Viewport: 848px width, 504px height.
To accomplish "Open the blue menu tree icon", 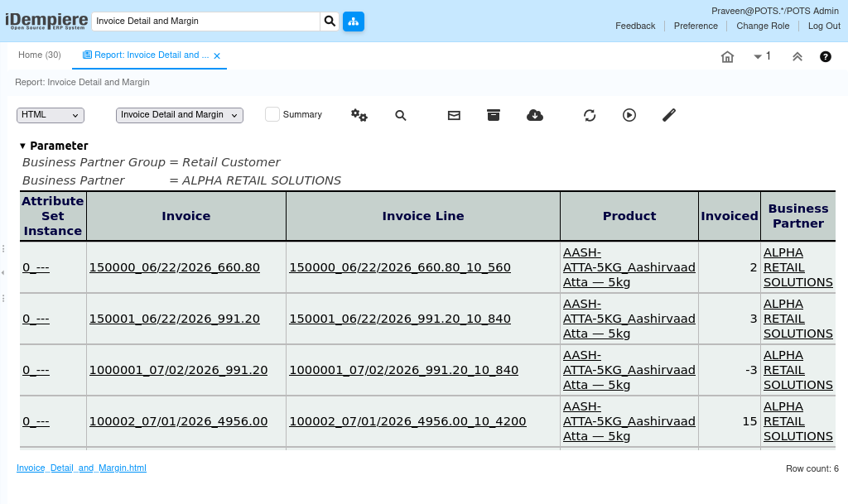I will [x=353, y=22].
